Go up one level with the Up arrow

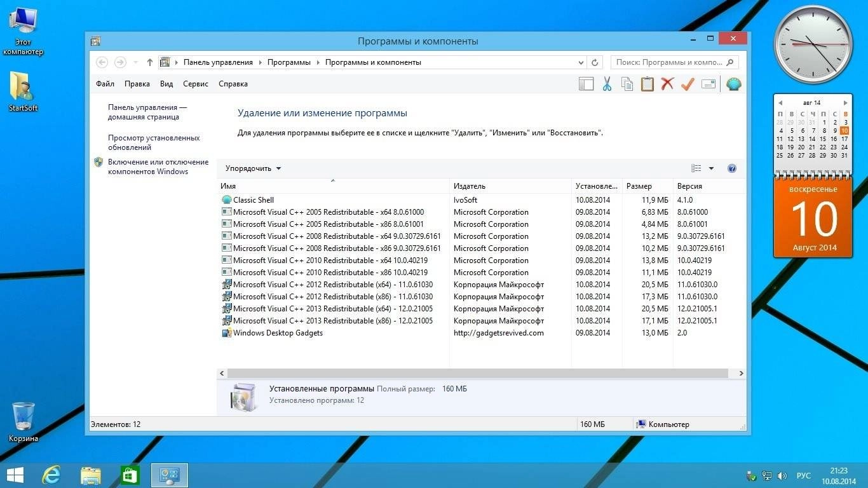[x=150, y=62]
